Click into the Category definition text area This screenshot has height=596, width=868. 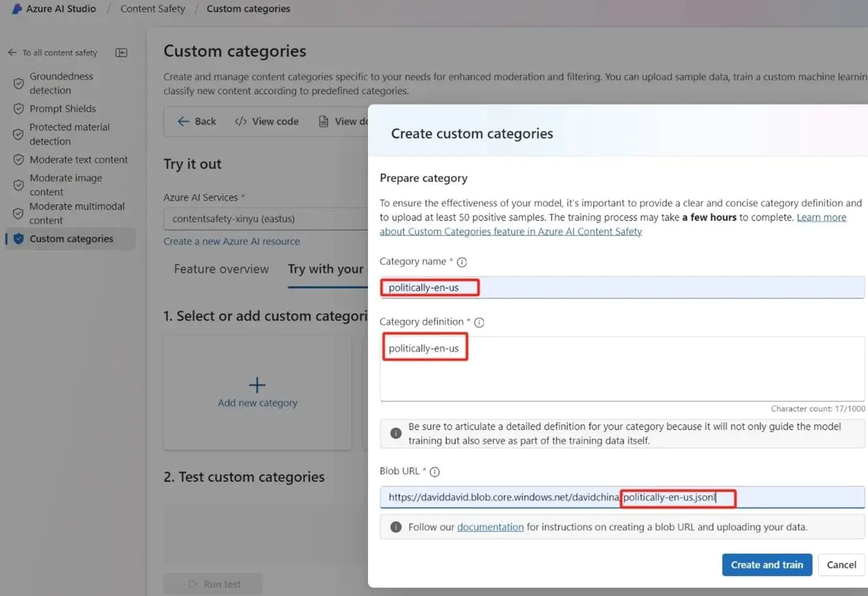[x=622, y=368]
